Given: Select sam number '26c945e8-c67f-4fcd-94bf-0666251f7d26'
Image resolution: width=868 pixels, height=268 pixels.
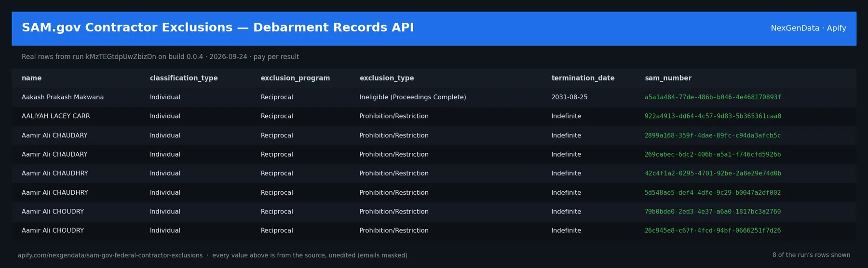Looking at the screenshot, I should (713, 231).
